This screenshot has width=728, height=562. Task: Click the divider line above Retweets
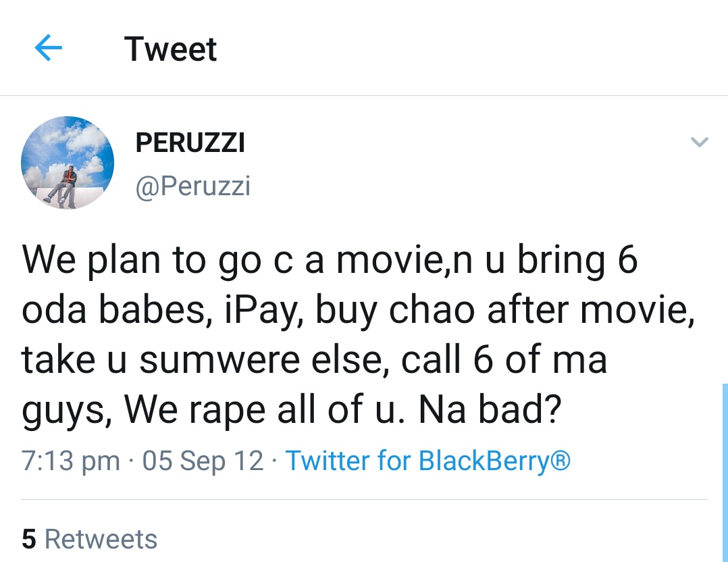tap(365, 500)
